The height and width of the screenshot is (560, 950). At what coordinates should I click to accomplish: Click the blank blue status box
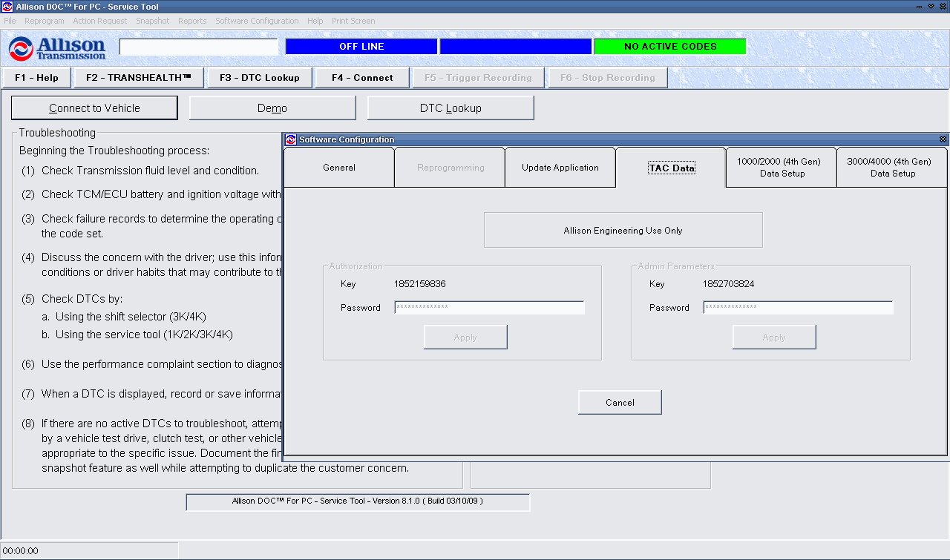coord(516,47)
